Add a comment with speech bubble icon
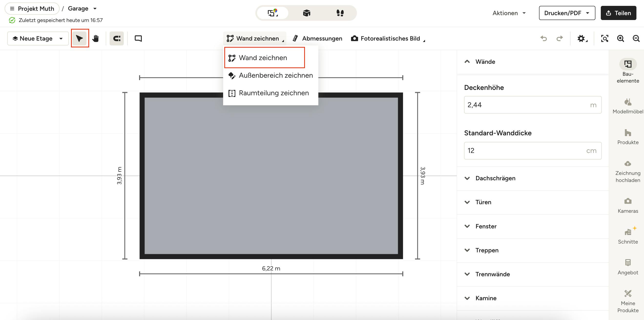Screen dimensions: 644x320 pos(138,38)
